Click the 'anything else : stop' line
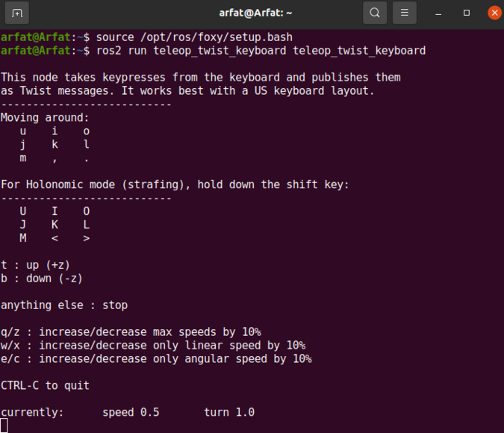Image resolution: width=504 pixels, height=433 pixels. click(x=64, y=305)
